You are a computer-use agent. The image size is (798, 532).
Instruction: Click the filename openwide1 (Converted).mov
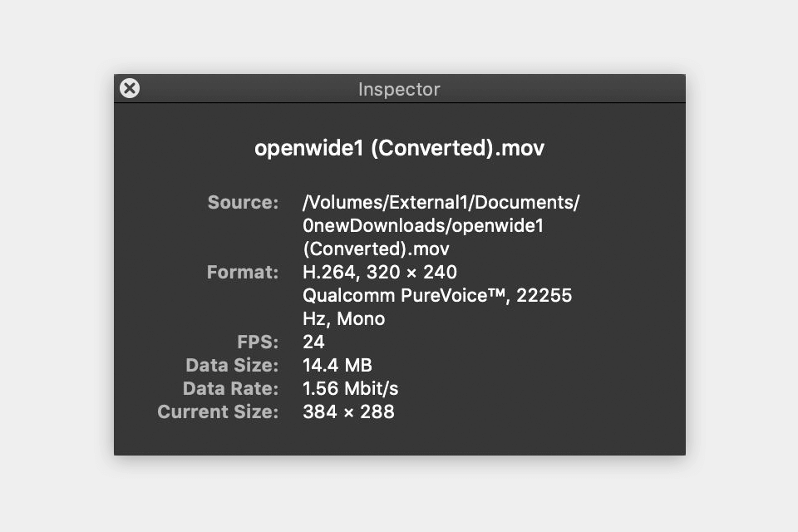399,147
